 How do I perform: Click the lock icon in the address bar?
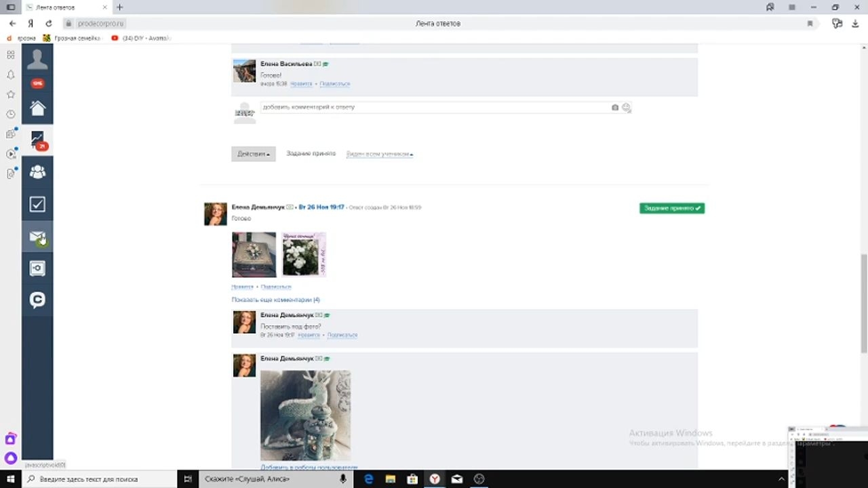(68, 23)
